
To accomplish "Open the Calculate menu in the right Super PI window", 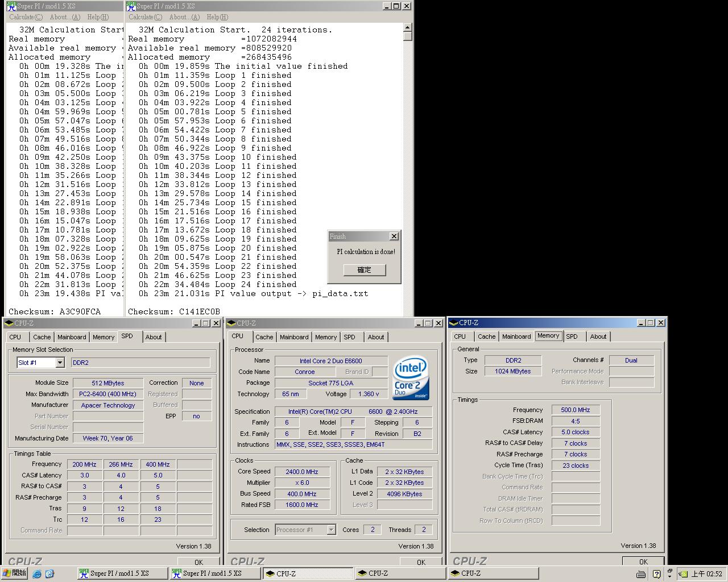I will tap(145, 17).
